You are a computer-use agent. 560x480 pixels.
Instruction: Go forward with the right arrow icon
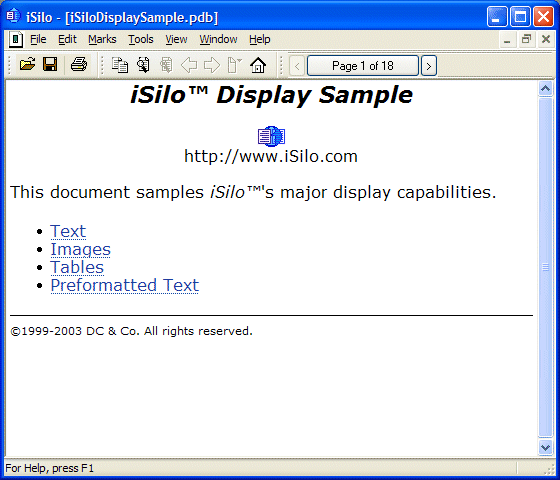[x=212, y=65]
